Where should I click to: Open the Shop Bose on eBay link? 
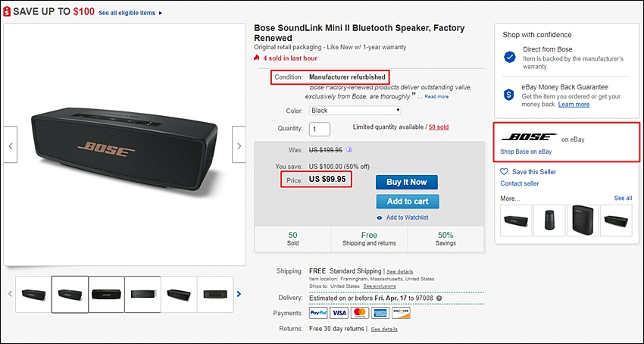pyautogui.click(x=526, y=152)
